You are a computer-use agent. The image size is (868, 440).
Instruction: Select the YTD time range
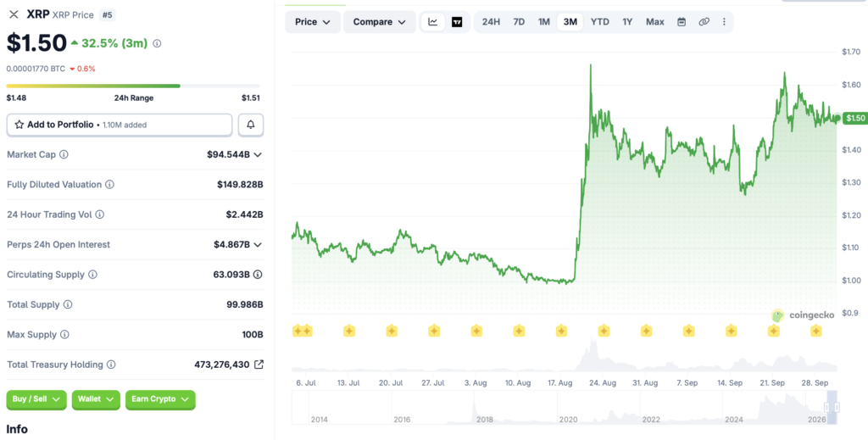(599, 22)
